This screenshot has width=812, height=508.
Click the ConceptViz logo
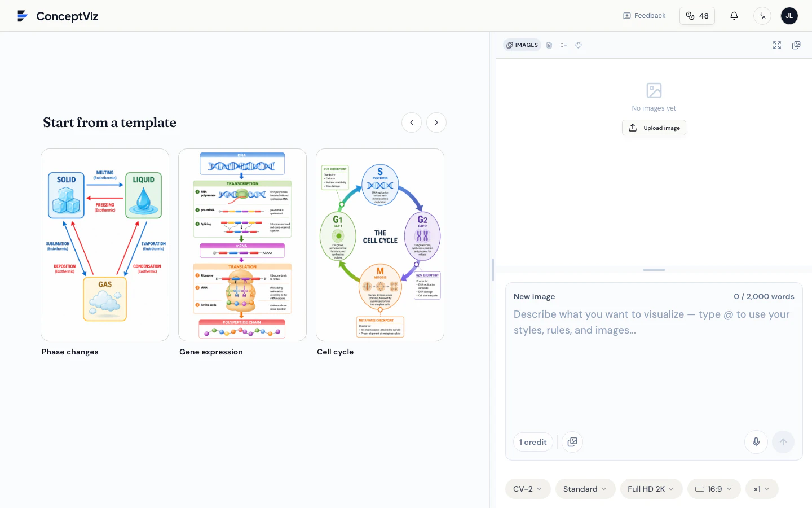(x=58, y=16)
